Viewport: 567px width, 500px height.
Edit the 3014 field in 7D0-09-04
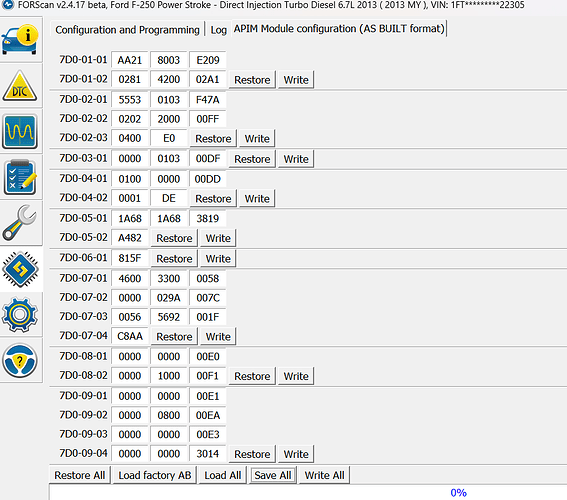pyautogui.click(x=208, y=454)
